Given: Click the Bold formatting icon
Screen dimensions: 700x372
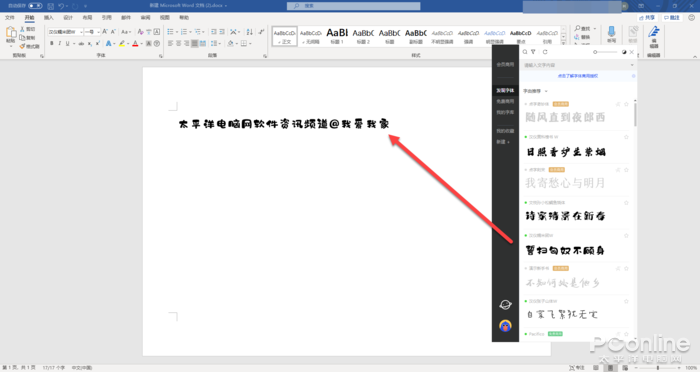Looking at the screenshot, I should pos(52,43).
